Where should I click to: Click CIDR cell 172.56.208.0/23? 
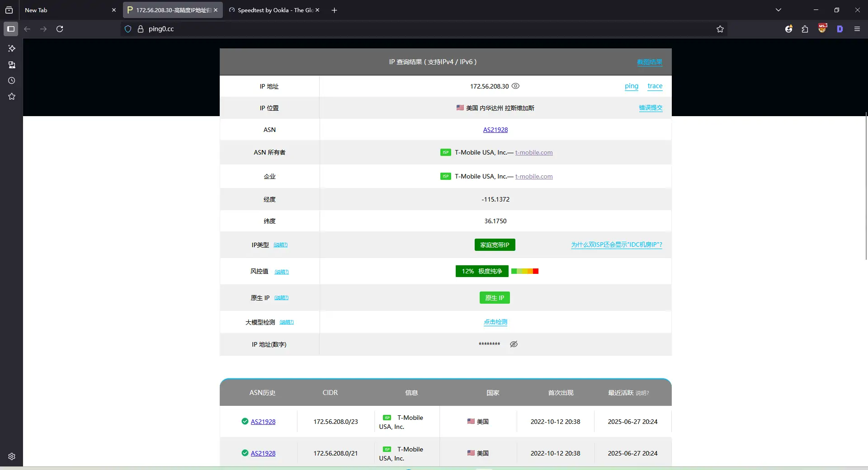335,422
